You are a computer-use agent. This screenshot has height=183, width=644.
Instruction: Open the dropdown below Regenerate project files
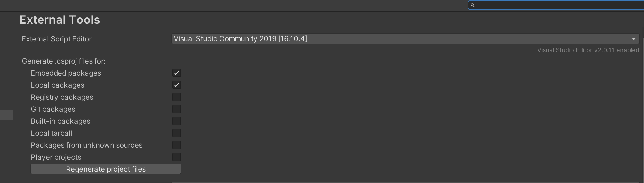[405, 182]
